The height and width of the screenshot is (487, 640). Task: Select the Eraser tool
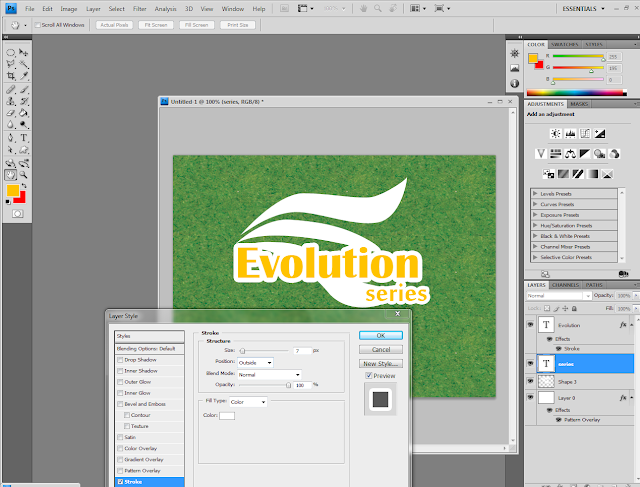(x=11, y=113)
